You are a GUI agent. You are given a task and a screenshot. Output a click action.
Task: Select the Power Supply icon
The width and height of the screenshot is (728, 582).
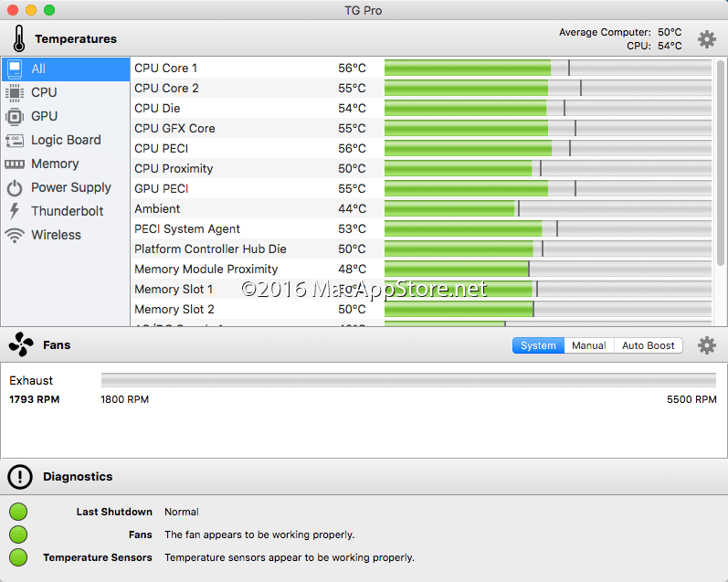pos(15,187)
